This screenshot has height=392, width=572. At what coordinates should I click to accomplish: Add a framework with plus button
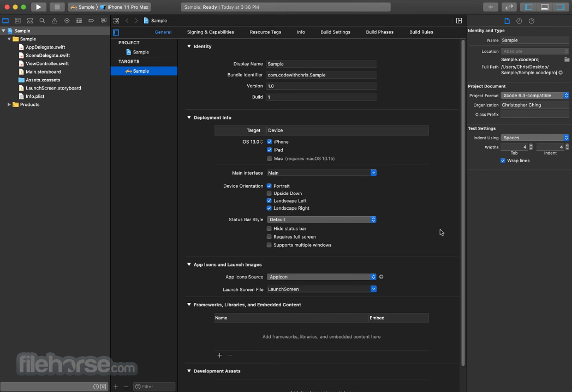pos(219,355)
